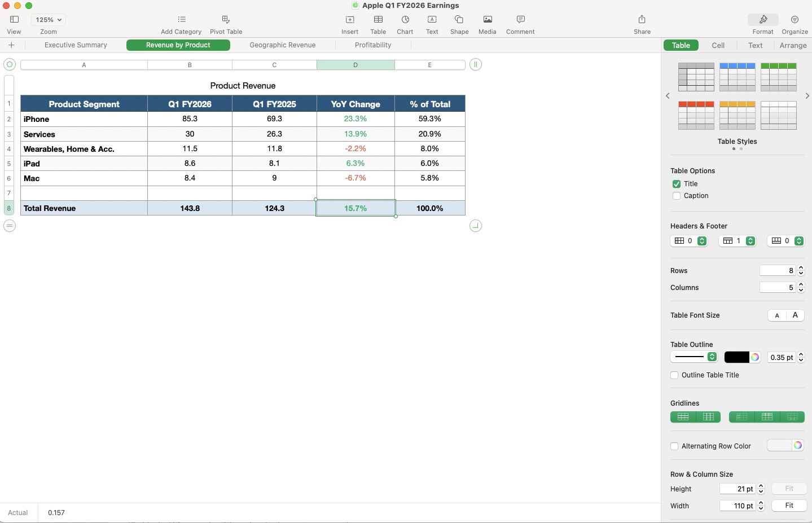Increase table font size large A
Image resolution: width=812 pixels, height=523 pixels.
pyautogui.click(x=795, y=315)
